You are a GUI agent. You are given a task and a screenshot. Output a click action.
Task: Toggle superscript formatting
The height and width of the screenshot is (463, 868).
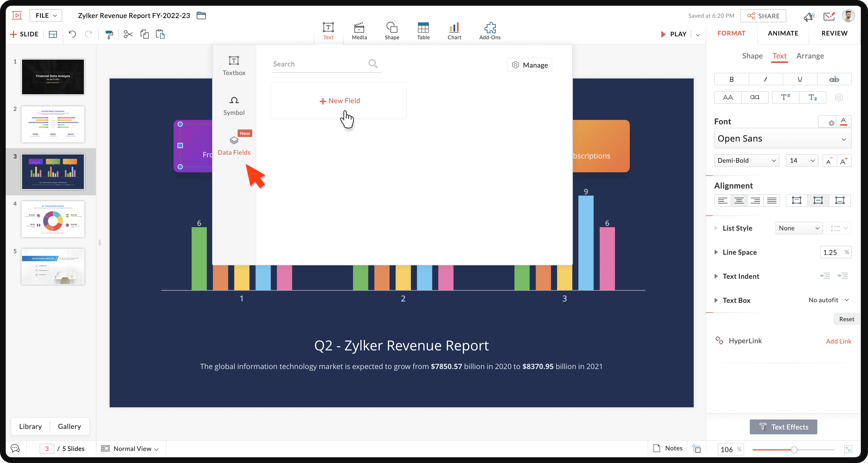[786, 97]
